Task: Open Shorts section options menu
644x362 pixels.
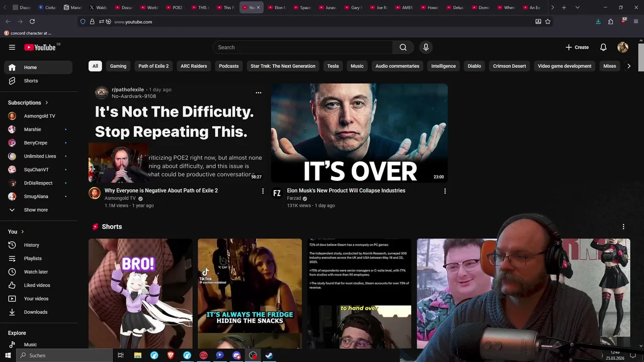Action: coord(623,227)
